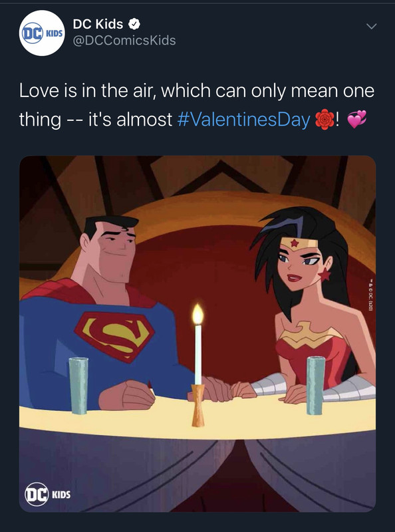Click the candle flame in the image

pyautogui.click(x=198, y=314)
